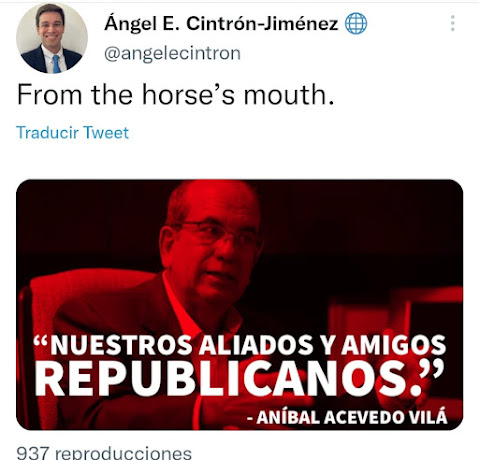
Task: Select the tweet text From the horse's mouth.
Action: tap(175, 95)
